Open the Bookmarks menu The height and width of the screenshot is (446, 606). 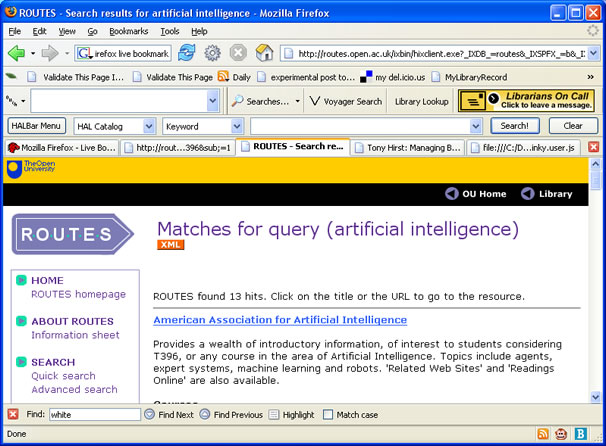click(x=129, y=31)
